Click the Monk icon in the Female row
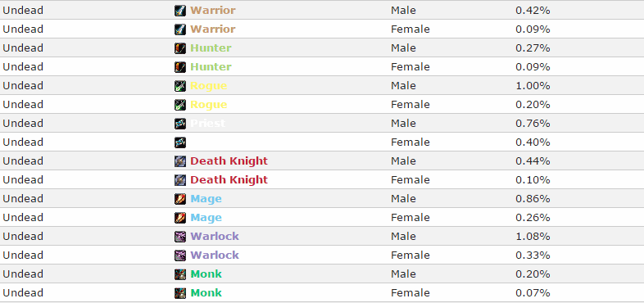Image resolution: width=644 pixels, height=303 pixels. [180, 293]
